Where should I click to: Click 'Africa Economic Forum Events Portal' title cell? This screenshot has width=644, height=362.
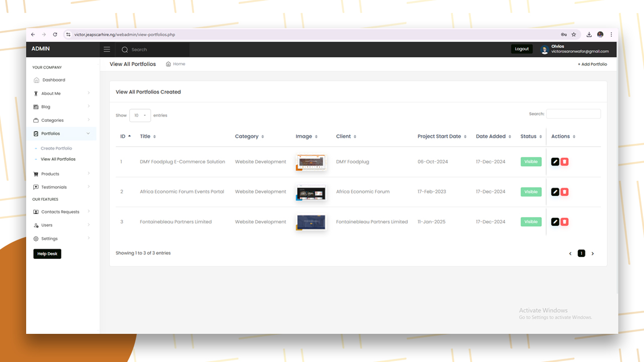click(182, 192)
